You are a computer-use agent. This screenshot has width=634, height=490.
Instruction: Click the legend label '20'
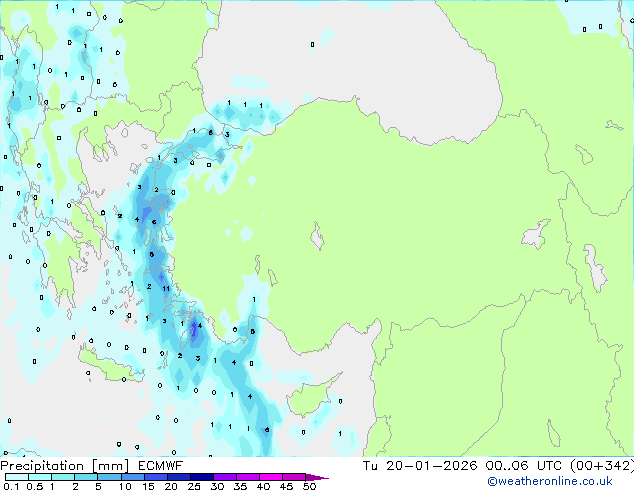171,486
